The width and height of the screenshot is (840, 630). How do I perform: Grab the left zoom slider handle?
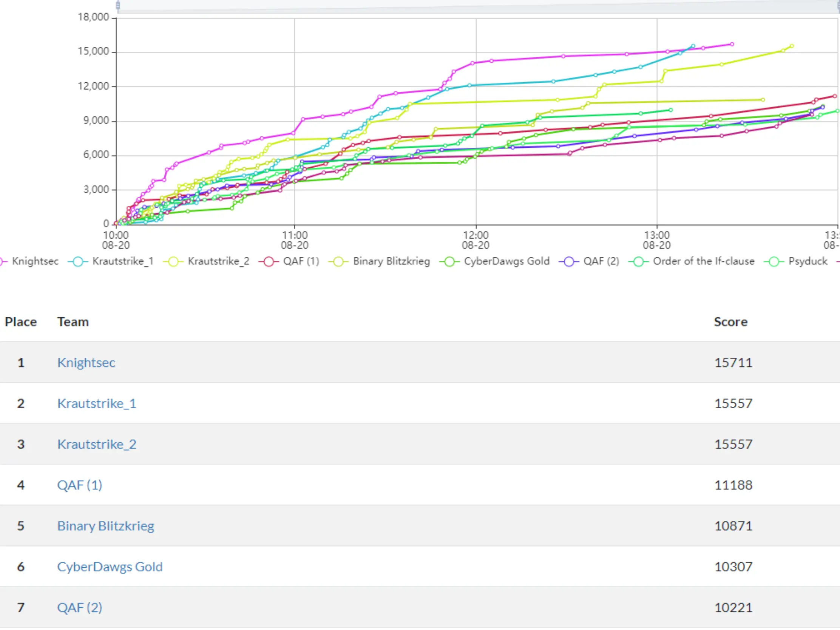(x=118, y=5)
